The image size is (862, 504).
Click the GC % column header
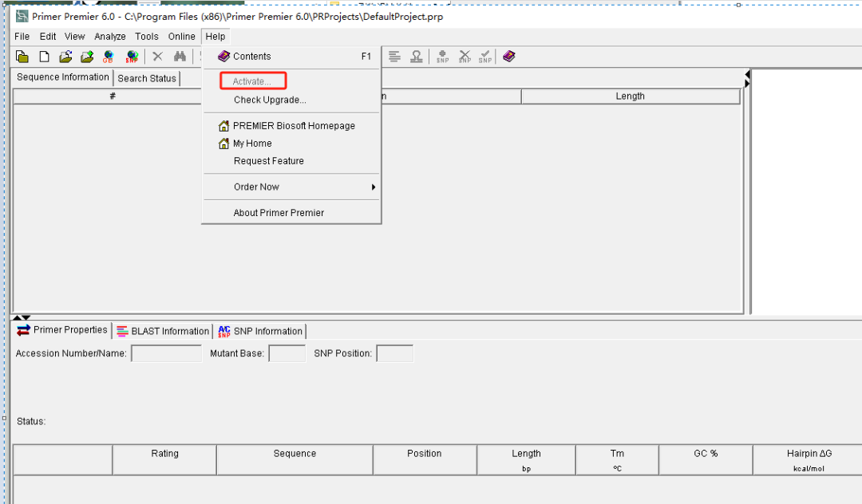tap(706, 459)
